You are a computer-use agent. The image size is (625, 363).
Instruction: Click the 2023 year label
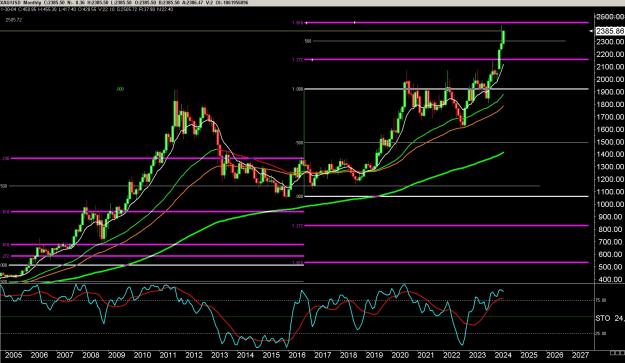click(x=478, y=355)
